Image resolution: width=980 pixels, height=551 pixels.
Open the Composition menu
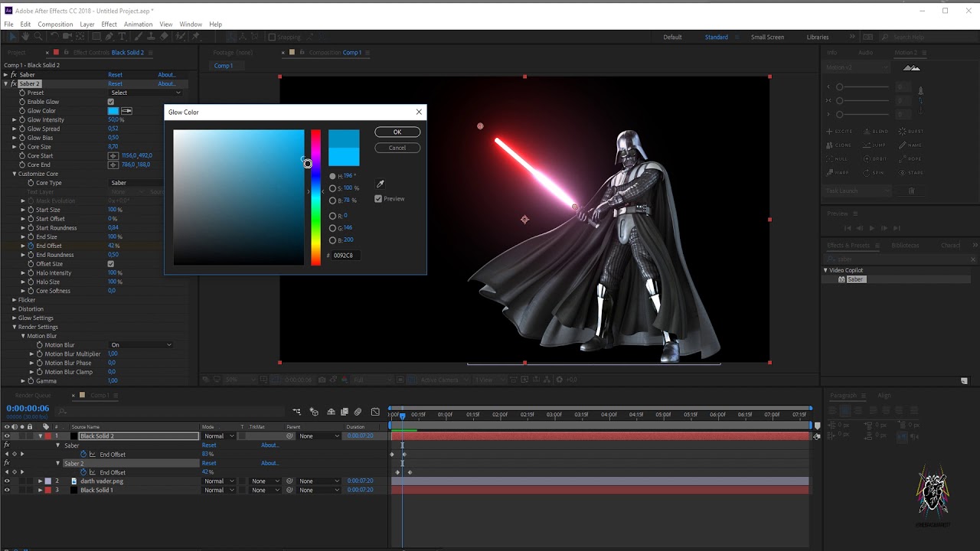[55, 24]
